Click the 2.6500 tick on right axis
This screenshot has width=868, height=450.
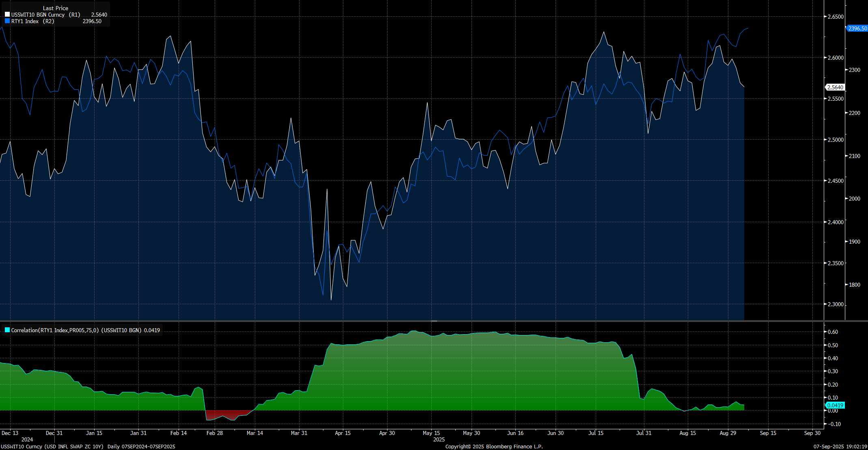pyautogui.click(x=836, y=17)
